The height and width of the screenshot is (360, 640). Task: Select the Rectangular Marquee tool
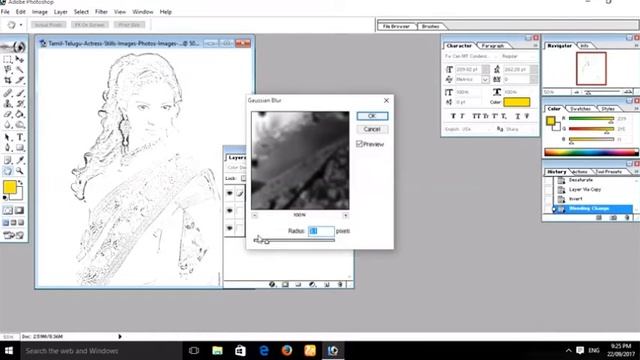point(7,59)
